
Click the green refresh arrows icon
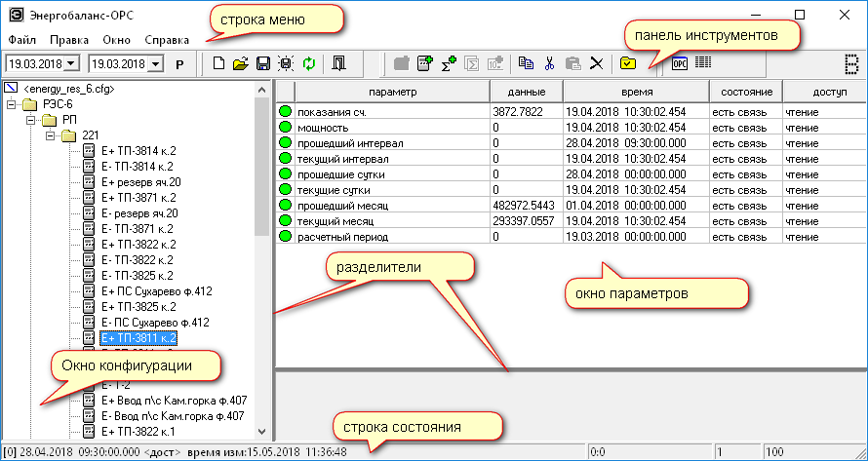click(308, 63)
